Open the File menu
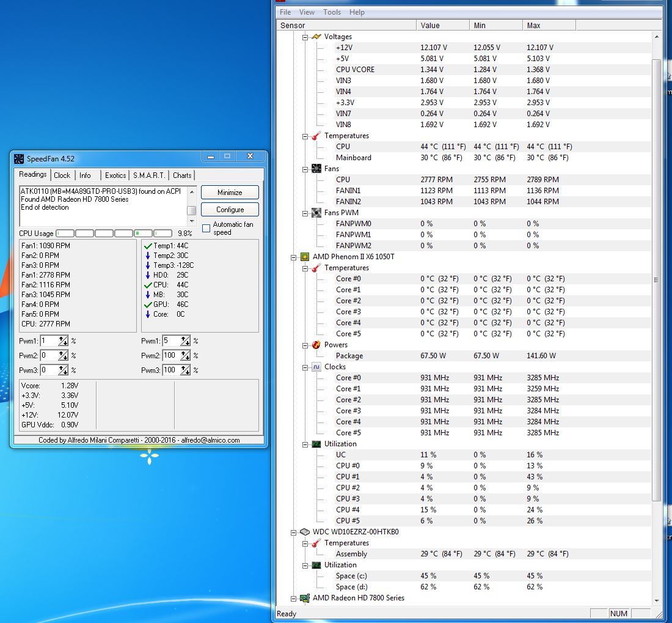The image size is (672, 623). 285,12
